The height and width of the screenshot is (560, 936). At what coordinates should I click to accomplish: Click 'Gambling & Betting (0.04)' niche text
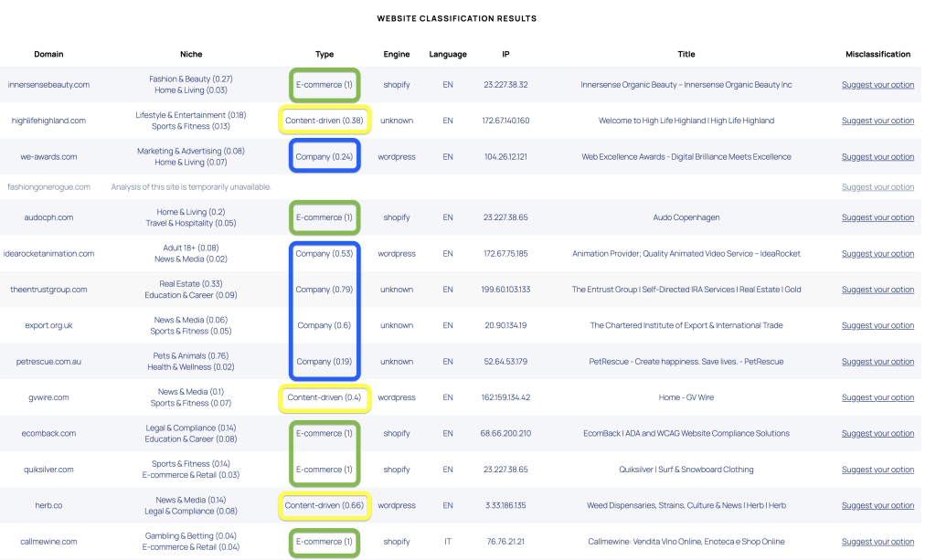[x=191, y=536]
